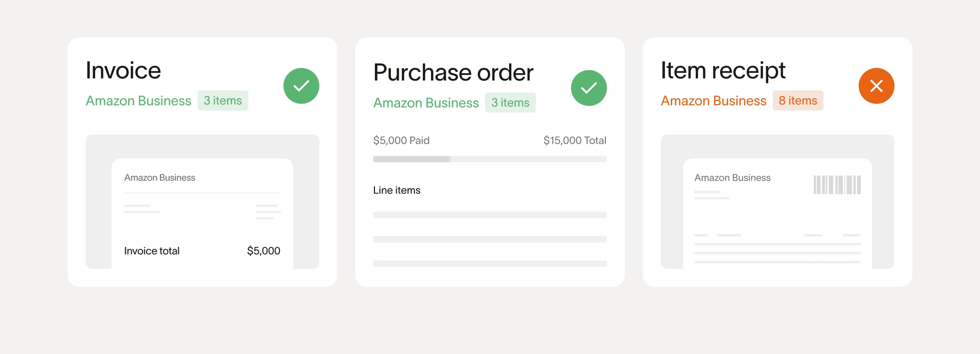Select the Item receipt heading
This screenshot has height=354, width=980.
click(723, 70)
